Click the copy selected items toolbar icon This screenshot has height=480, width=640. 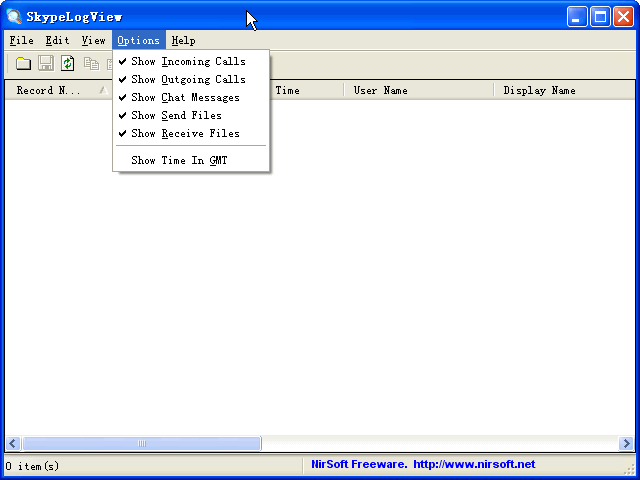[x=91, y=64]
